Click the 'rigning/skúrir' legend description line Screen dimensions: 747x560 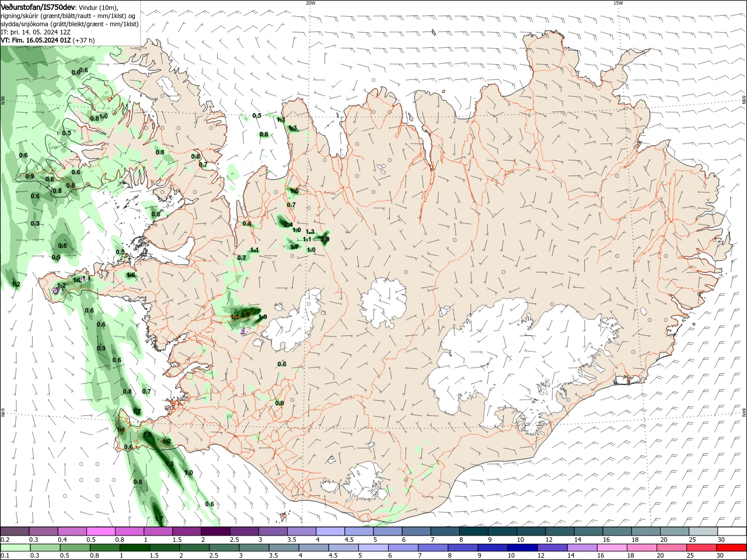click(68, 16)
